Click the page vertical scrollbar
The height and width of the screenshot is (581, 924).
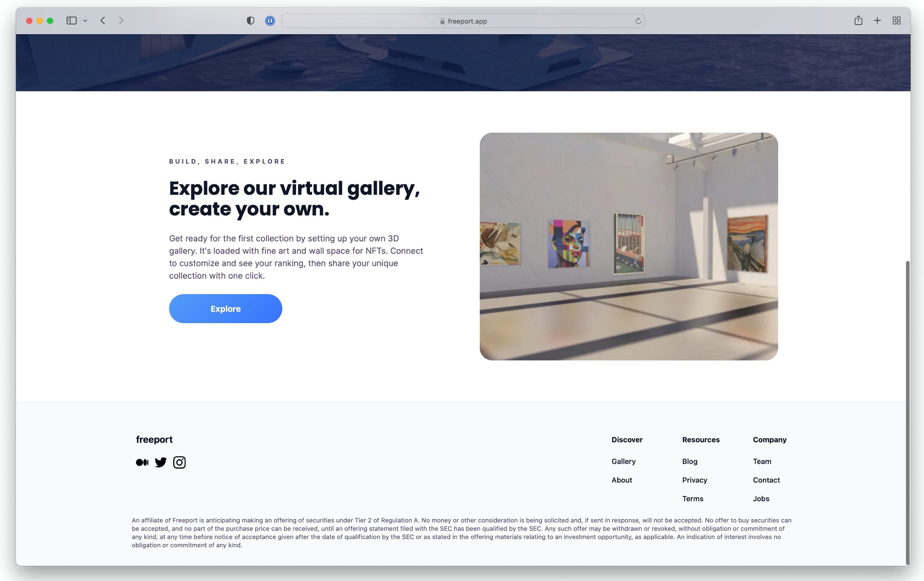[907, 411]
